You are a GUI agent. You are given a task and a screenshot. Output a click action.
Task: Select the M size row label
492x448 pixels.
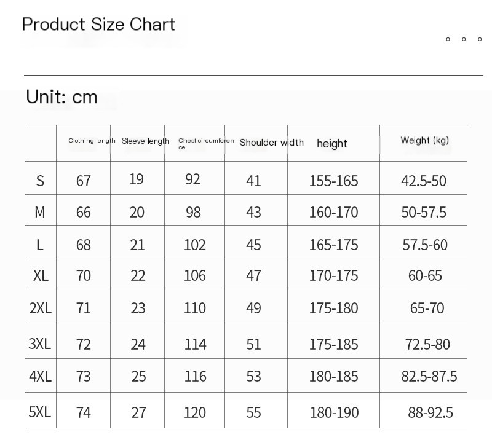click(x=40, y=212)
